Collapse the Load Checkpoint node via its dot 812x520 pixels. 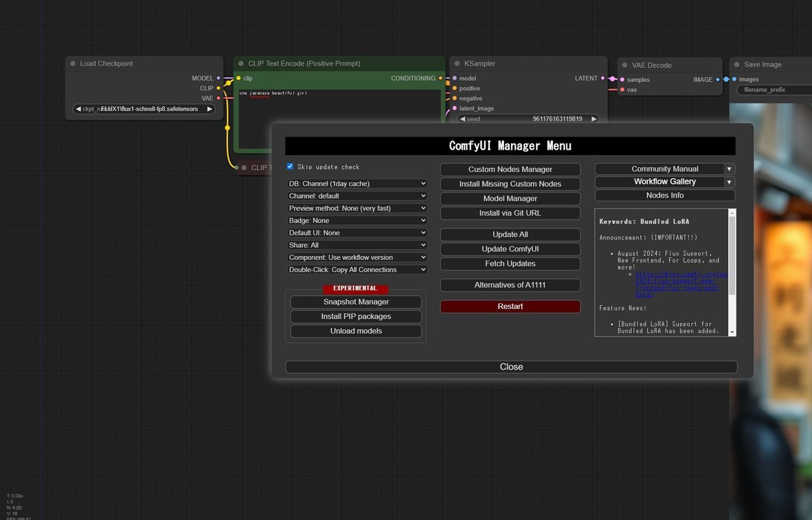[x=73, y=64]
